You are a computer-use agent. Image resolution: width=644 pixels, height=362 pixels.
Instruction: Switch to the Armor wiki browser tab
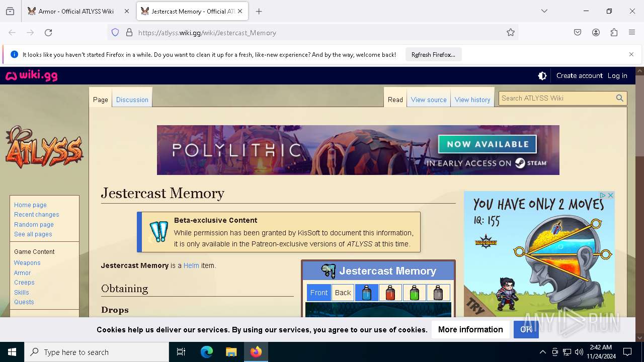78,11
